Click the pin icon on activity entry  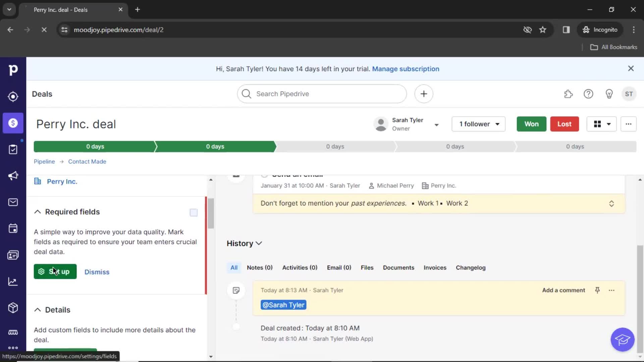598,290
